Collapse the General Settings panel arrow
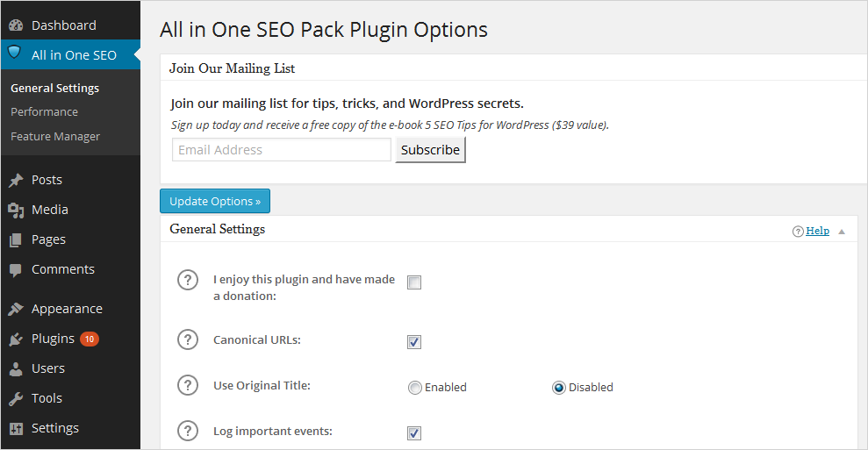 coord(842,232)
